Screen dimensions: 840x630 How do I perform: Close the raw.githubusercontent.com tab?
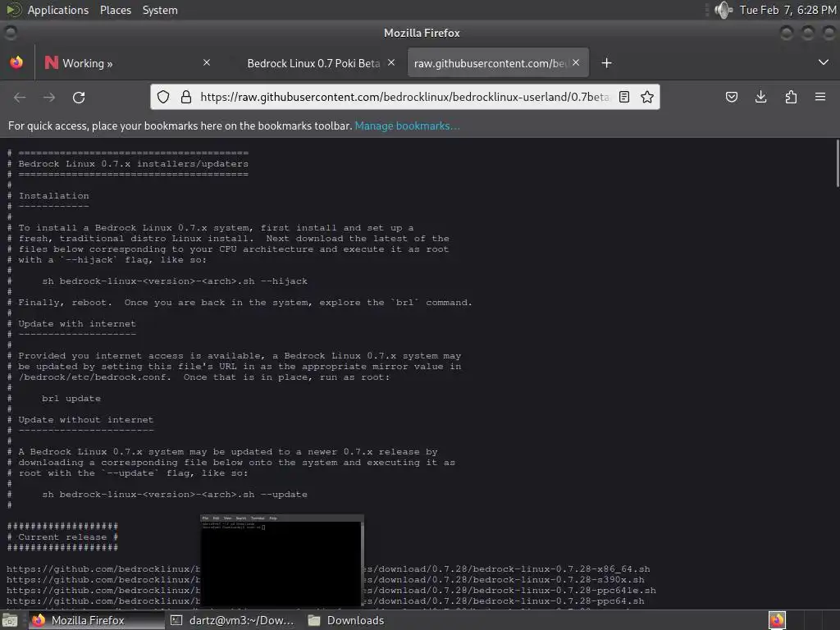[576, 62]
